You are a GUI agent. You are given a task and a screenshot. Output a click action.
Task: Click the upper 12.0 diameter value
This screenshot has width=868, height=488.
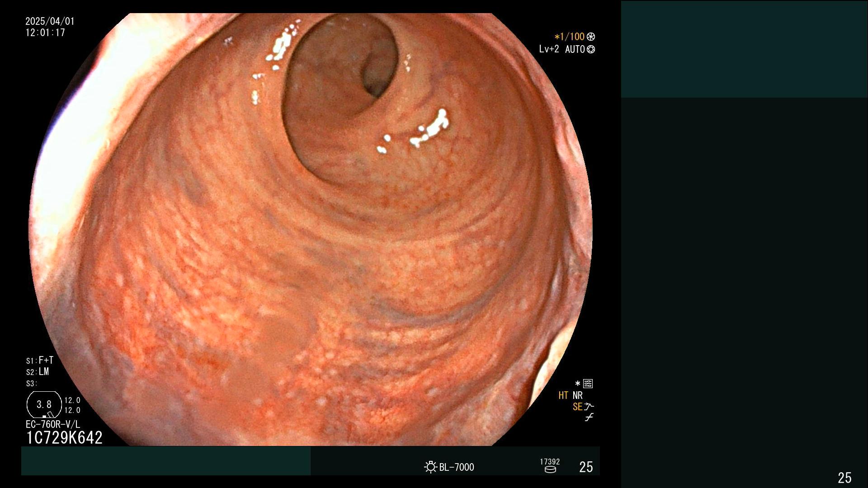coord(72,400)
